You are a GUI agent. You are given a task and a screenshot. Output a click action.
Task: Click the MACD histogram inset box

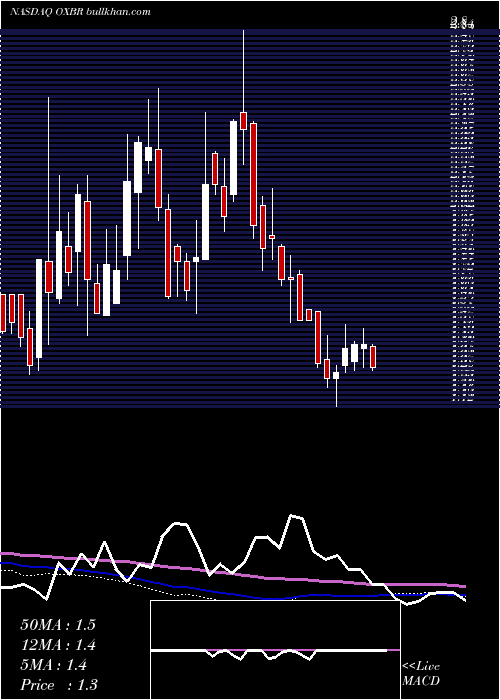tap(275, 650)
